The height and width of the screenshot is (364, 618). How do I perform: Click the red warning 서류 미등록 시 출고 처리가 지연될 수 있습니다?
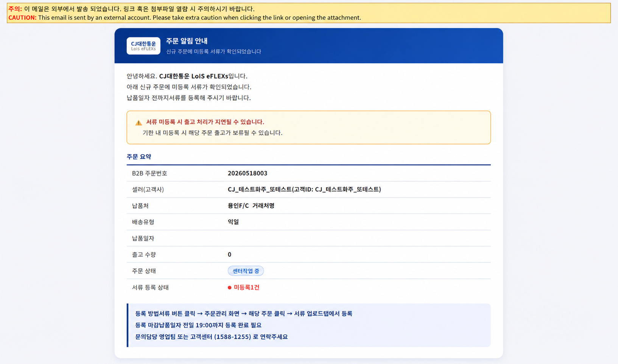(x=205, y=122)
